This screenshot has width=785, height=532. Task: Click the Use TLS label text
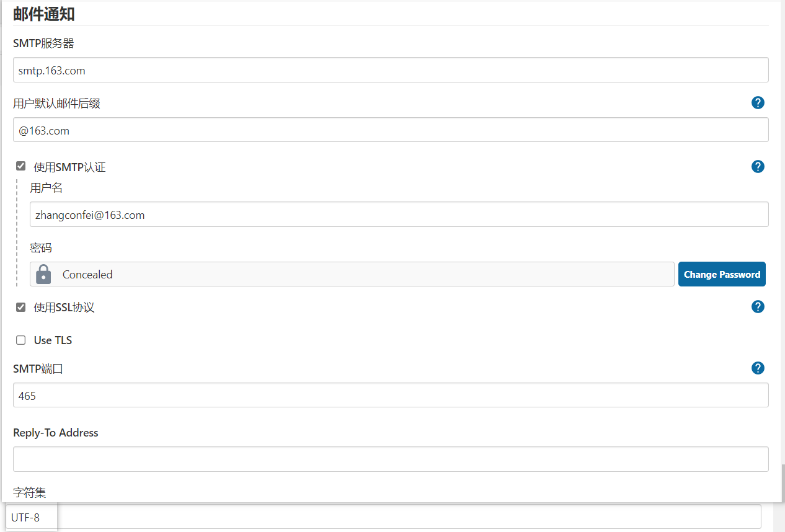pos(53,340)
